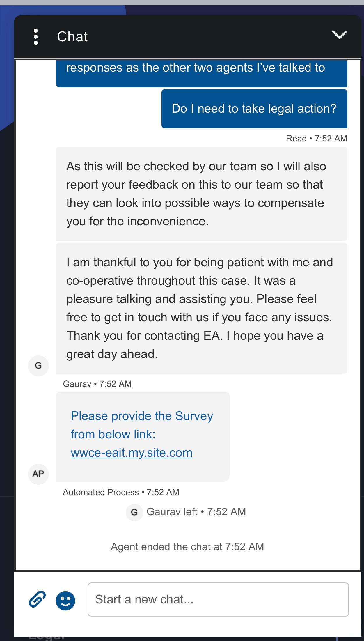Click the Chat header title

[72, 37]
